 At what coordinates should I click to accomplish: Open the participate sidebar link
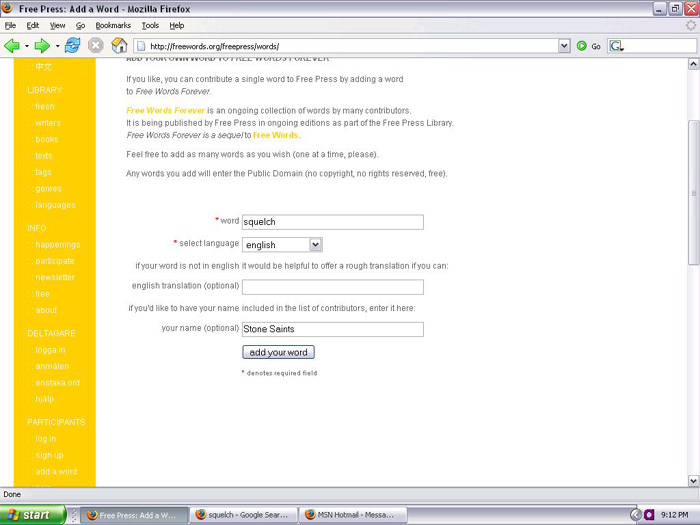click(x=54, y=261)
